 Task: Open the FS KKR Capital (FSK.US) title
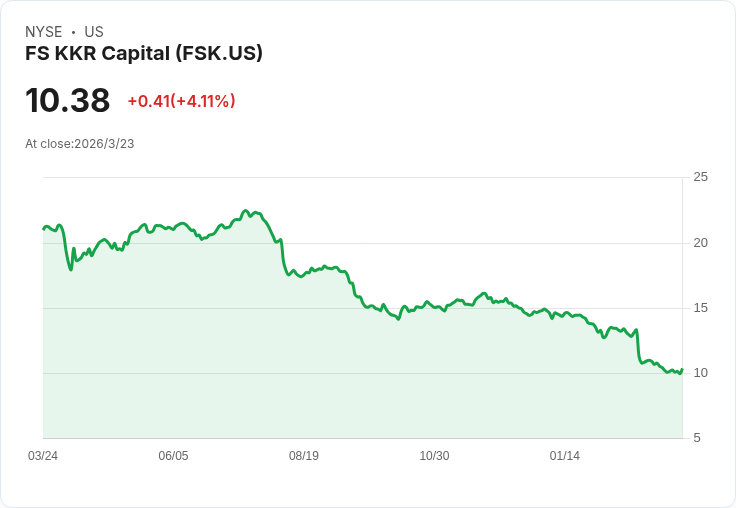click(144, 53)
